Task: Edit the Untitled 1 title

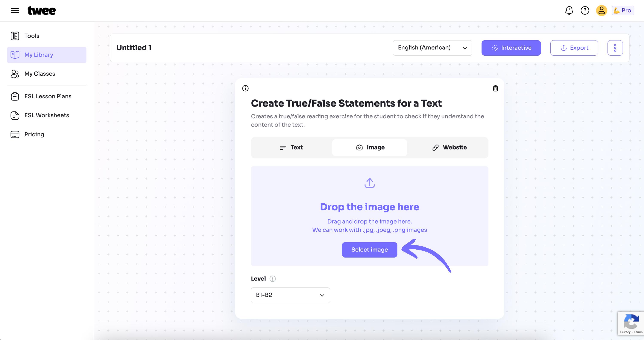Action: [x=134, y=47]
